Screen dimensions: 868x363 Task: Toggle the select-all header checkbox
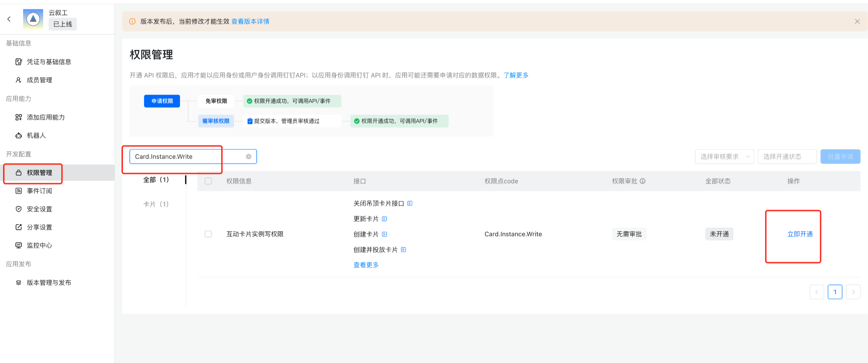point(208,181)
